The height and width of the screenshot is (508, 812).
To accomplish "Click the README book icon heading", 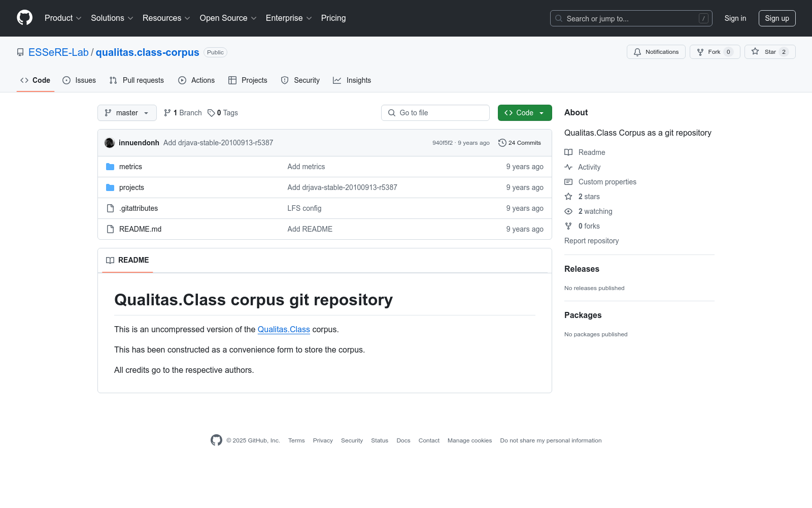I will (110, 260).
